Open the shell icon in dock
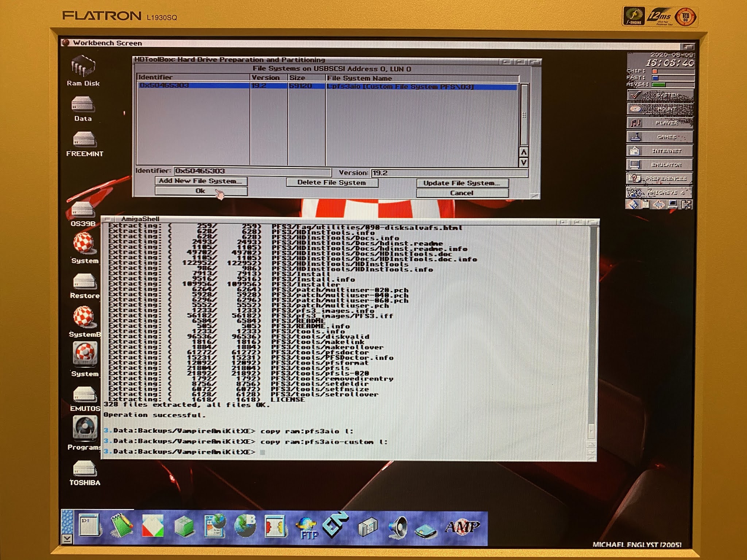This screenshot has height=560, width=747. tap(89, 525)
